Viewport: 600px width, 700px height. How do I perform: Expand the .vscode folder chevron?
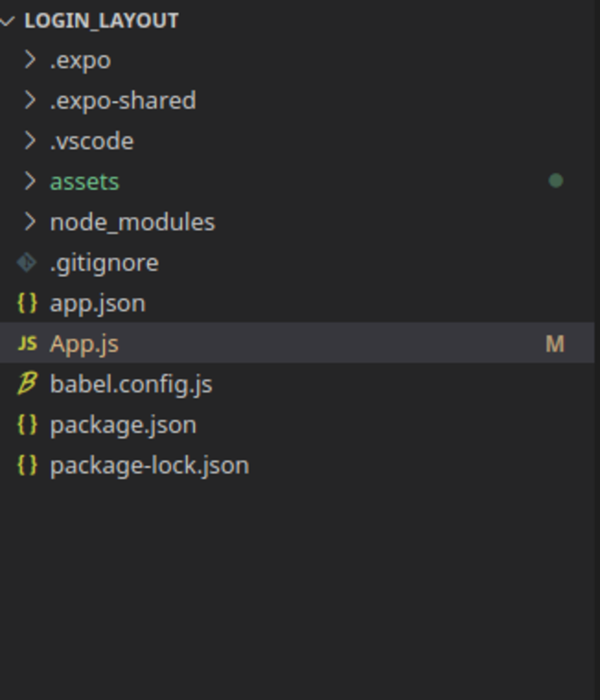tap(30, 141)
